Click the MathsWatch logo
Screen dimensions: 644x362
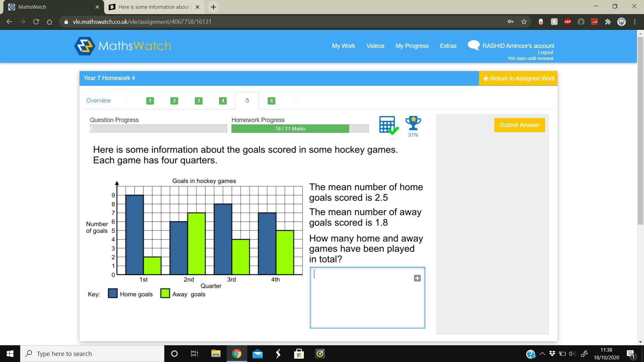[x=122, y=46]
